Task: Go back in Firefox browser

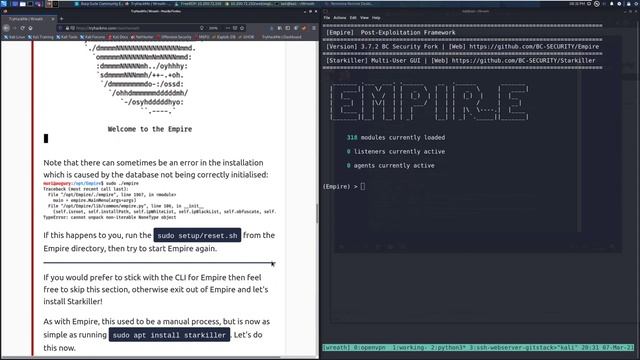Action: click(x=6, y=28)
